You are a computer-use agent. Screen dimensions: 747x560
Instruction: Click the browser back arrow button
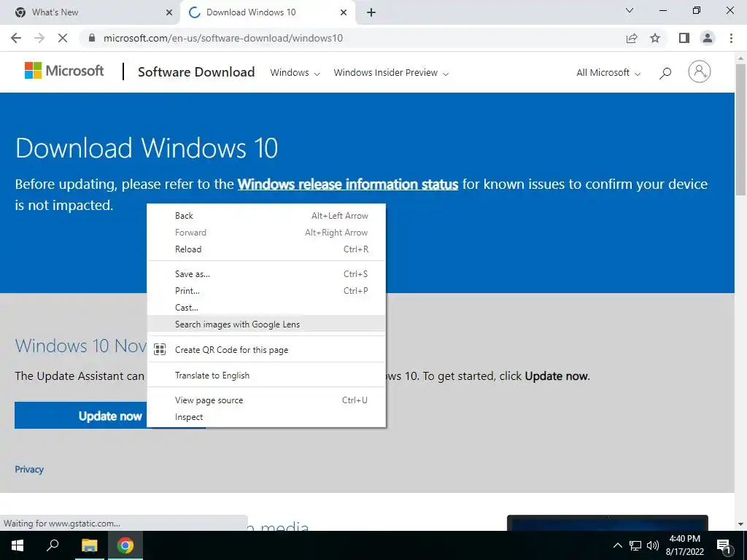pyautogui.click(x=16, y=38)
